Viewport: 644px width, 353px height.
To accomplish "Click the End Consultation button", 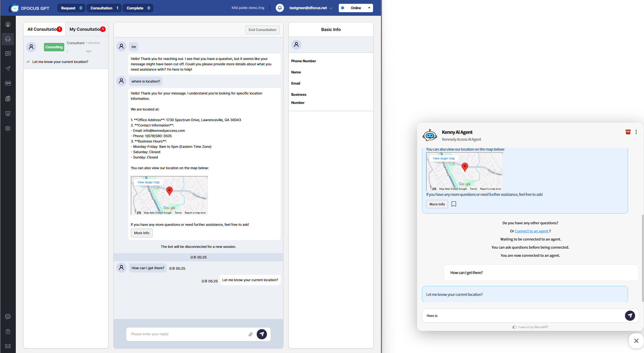I will [x=262, y=30].
